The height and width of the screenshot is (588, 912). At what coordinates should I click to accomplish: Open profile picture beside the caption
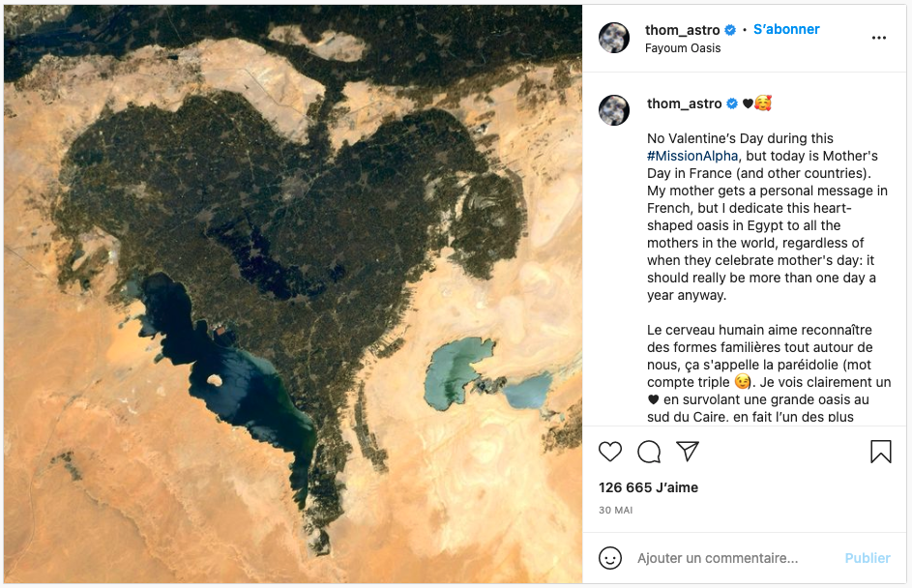[x=614, y=110]
